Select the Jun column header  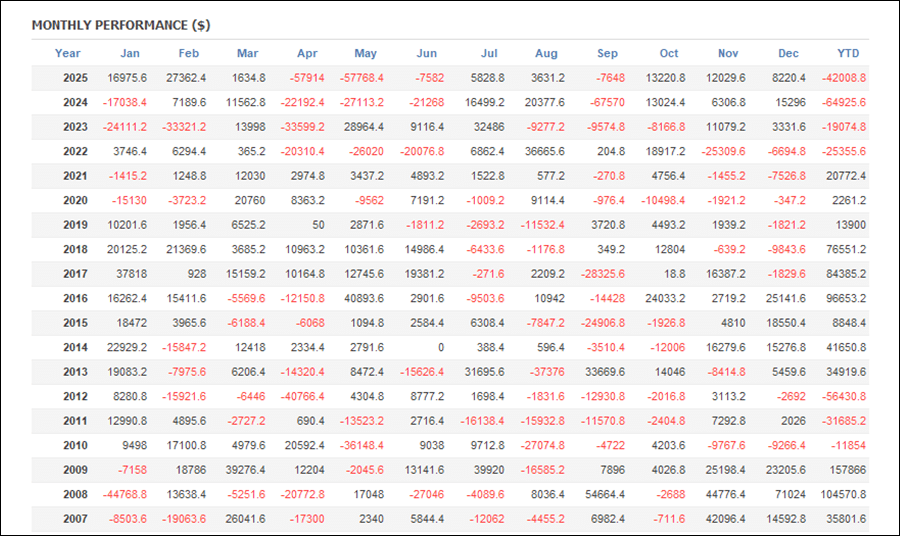tap(426, 53)
